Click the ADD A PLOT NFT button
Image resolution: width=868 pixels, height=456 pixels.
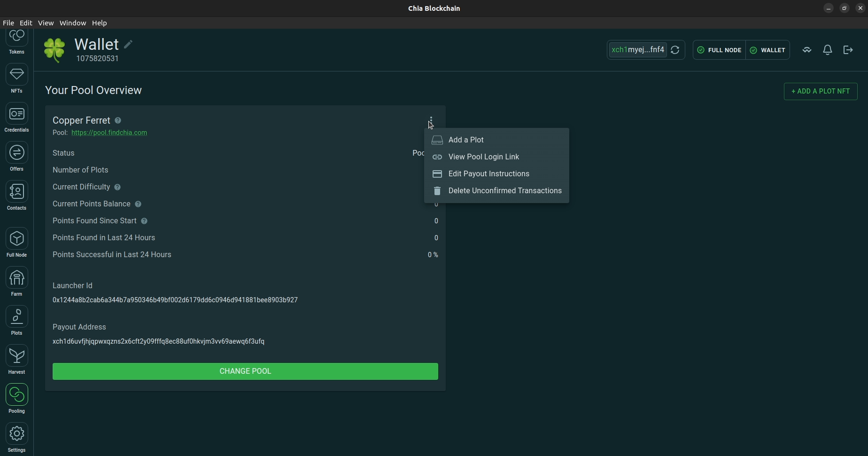click(821, 91)
